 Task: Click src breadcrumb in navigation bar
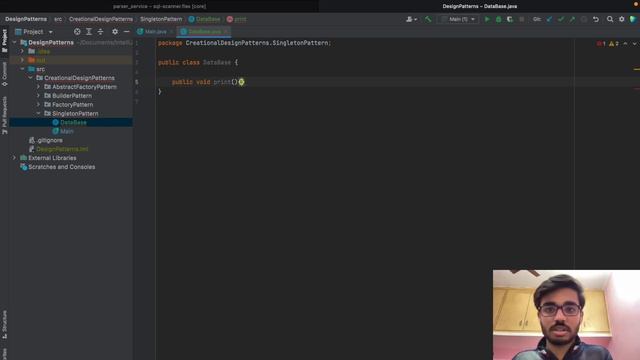[58, 19]
